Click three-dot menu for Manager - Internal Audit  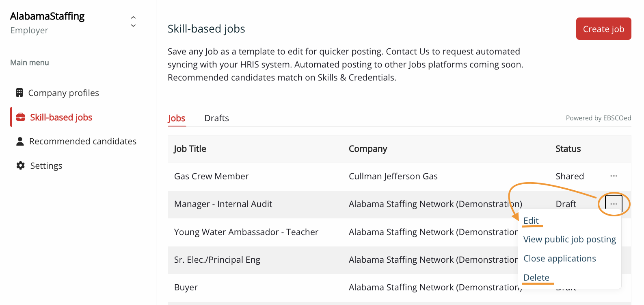pyautogui.click(x=614, y=204)
